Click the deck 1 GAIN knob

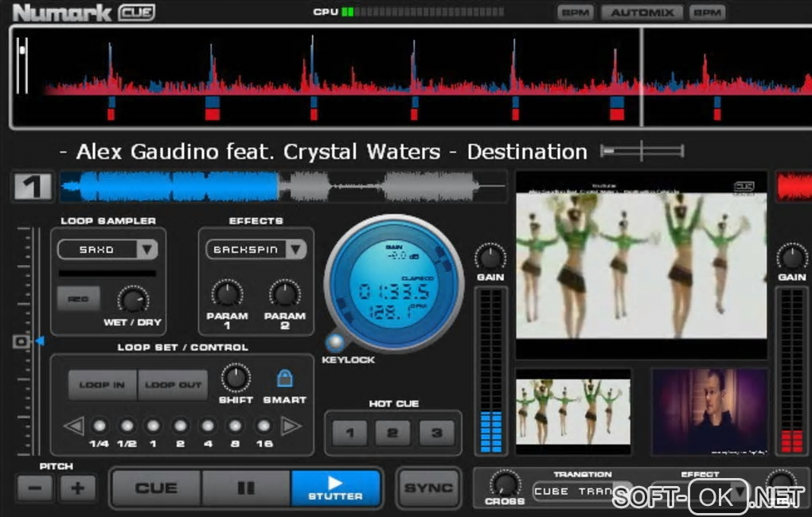click(x=490, y=257)
